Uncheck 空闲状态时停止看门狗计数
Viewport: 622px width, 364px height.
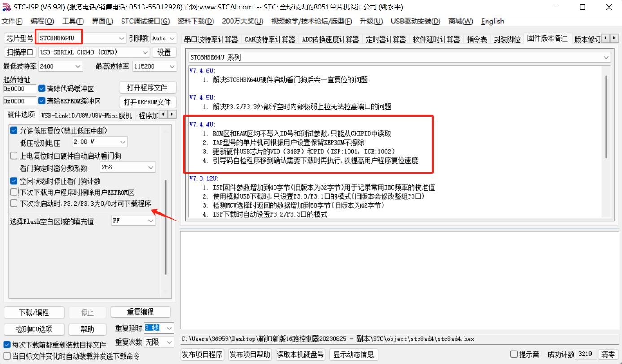coord(14,181)
